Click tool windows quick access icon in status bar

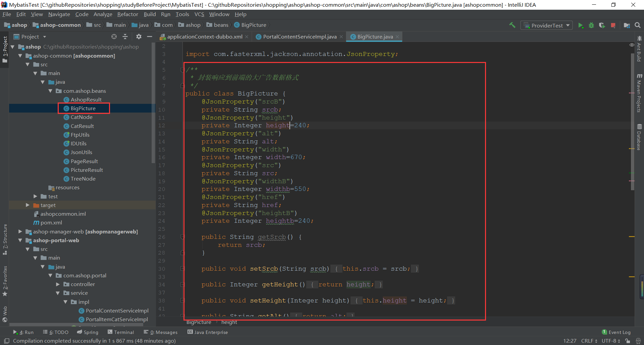pos(6,341)
